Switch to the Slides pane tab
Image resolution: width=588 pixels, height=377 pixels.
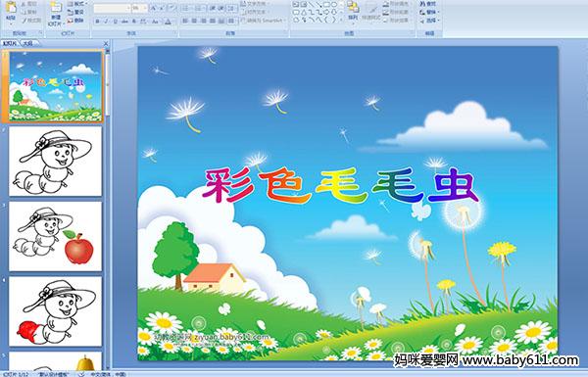pyautogui.click(x=10, y=43)
